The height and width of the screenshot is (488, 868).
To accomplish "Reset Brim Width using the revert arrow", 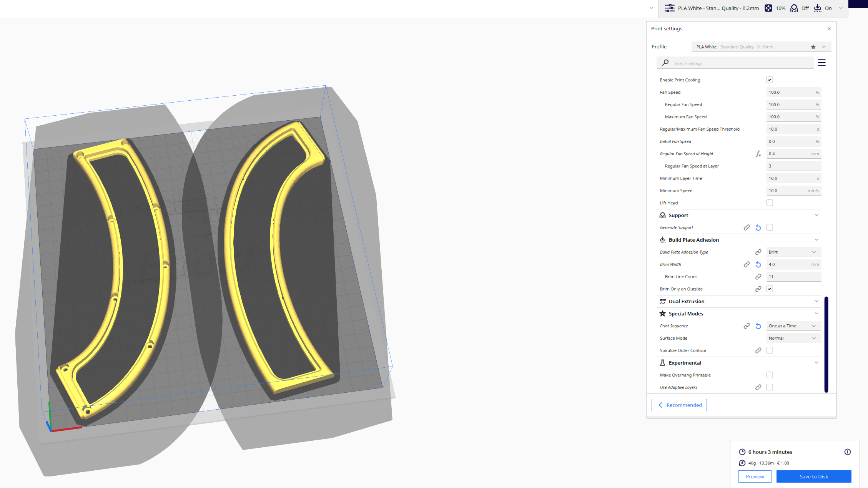I will pyautogui.click(x=758, y=264).
